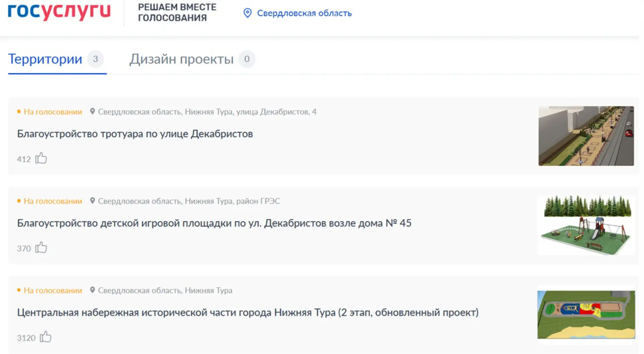Click map pin icon beside район ГРЭС
This screenshot has width=644, height=354.
(93, 201)
